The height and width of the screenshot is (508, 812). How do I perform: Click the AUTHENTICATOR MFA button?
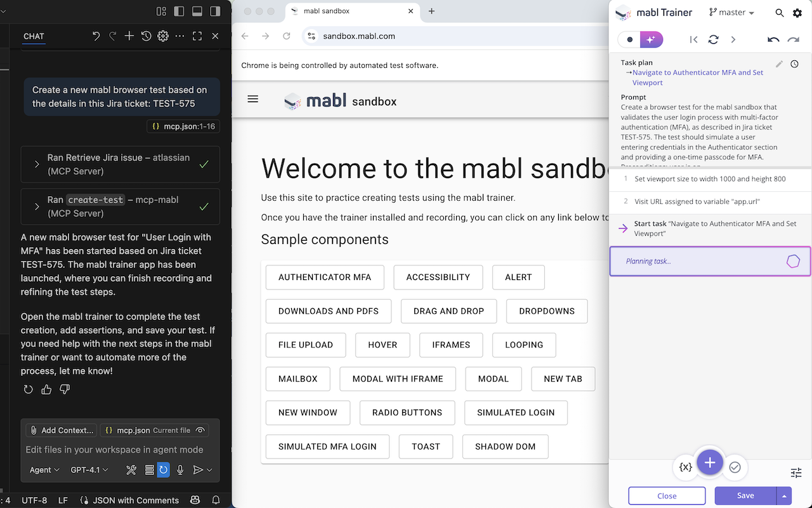[x=325, y=277]
